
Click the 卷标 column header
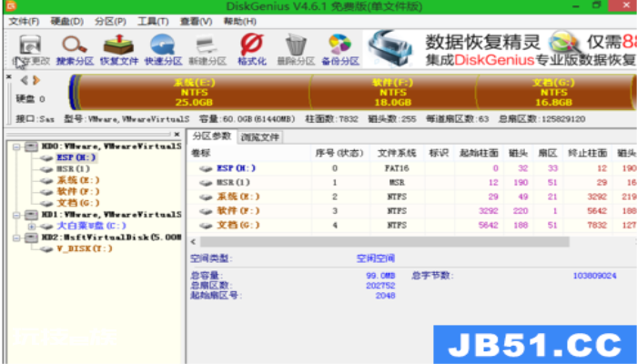click(x=201, y=154)
